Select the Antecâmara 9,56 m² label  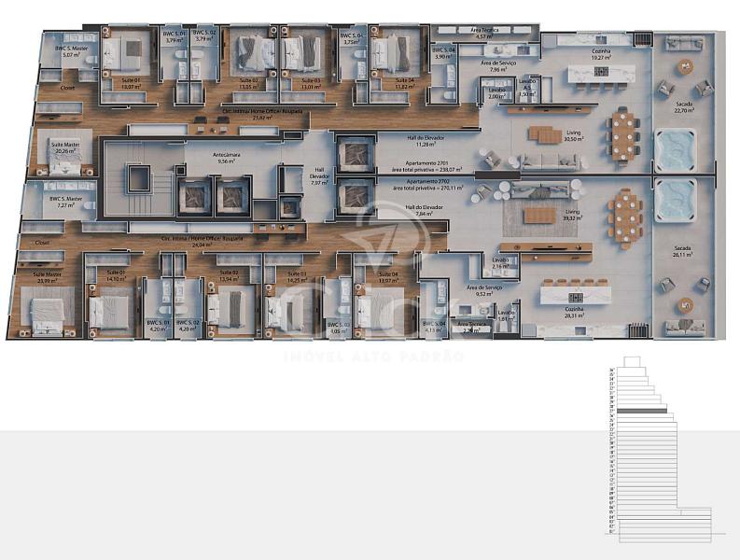point(225,159)
